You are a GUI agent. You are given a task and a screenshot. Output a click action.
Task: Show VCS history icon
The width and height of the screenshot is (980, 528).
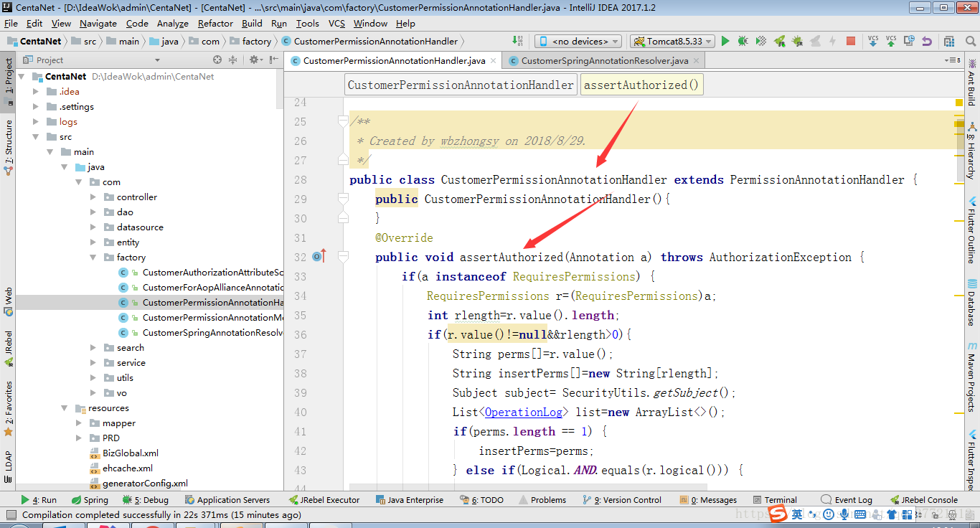click(909, 42)
